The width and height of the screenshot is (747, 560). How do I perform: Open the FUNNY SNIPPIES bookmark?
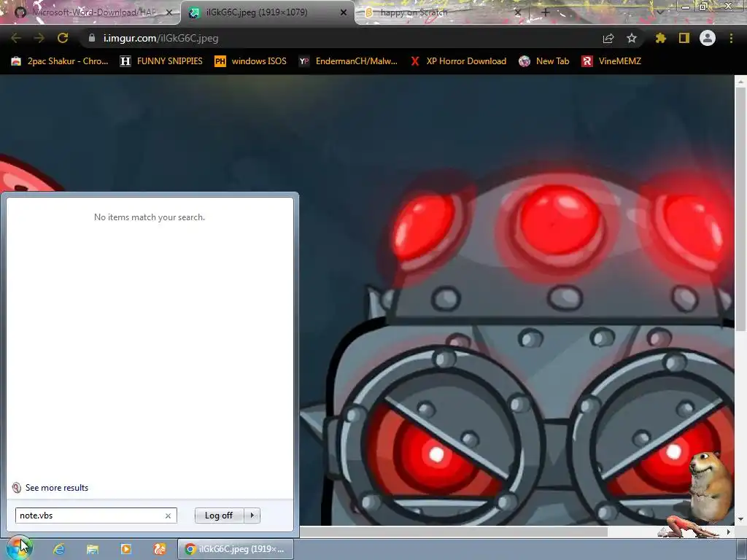coord(161,61)
